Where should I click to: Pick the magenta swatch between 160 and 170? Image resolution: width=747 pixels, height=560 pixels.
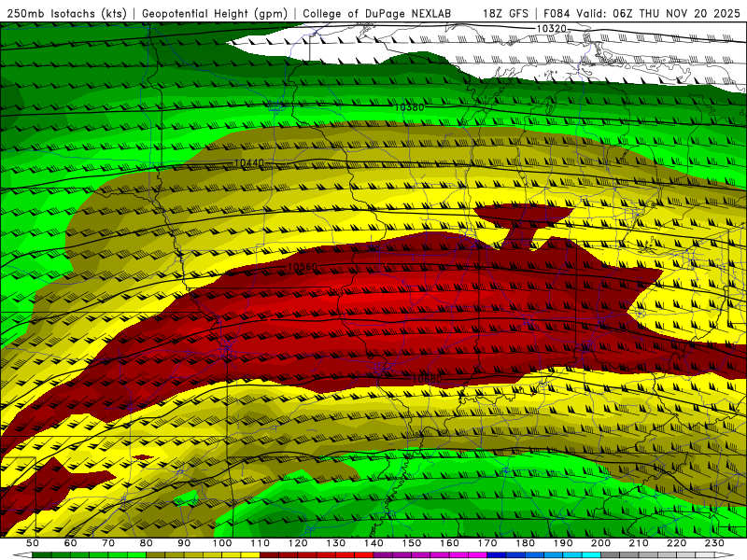pyautogui.click(x=469, y=554)
